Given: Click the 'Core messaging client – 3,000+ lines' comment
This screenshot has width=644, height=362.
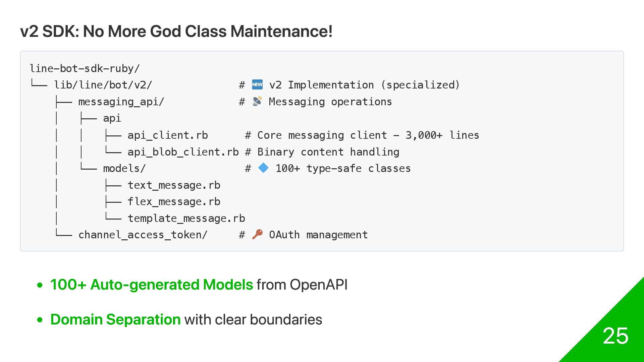Looking at the screenshot, I should click(368, 135).
